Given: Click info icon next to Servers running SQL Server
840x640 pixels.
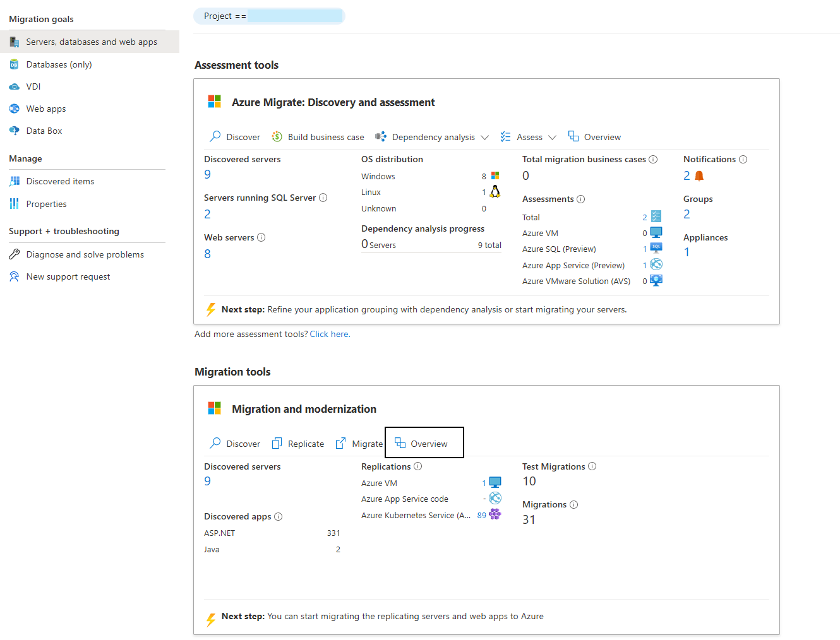Looking at the screenshot, I should 323,198.
